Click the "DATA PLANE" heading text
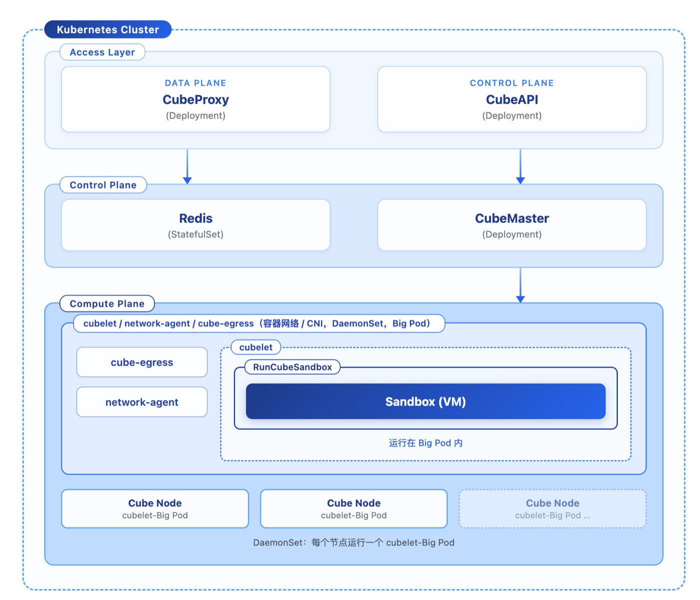Viewport: 700px width, 600px height. click(195, 83)
